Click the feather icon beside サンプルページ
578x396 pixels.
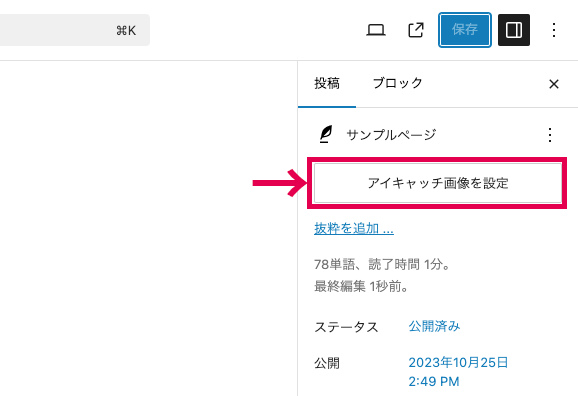coord(326,134)
